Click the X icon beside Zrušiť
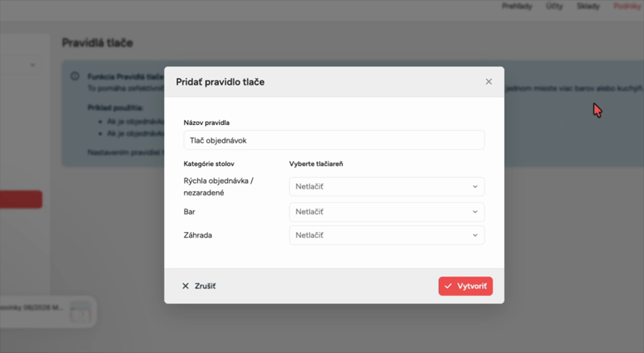644x353 pixels. (x=186, y=286)
